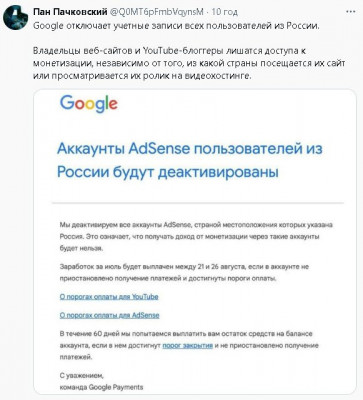The image size is (363, 400).
Task: Click paragraph Заработок за июль будет выплачен
Action: point(184,272)
